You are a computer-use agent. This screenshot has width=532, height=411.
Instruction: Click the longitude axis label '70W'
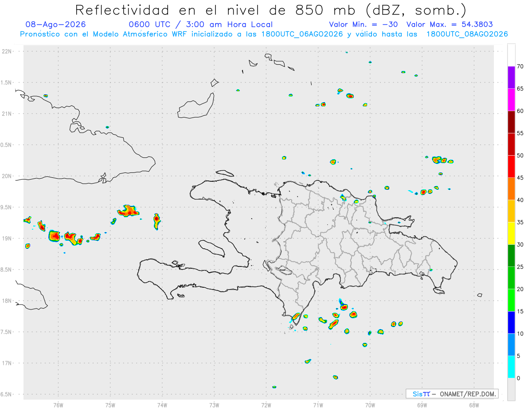[370, 405]
